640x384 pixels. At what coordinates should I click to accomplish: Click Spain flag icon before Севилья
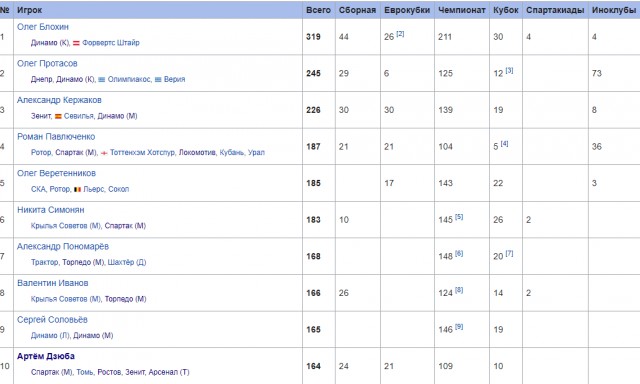58,116
